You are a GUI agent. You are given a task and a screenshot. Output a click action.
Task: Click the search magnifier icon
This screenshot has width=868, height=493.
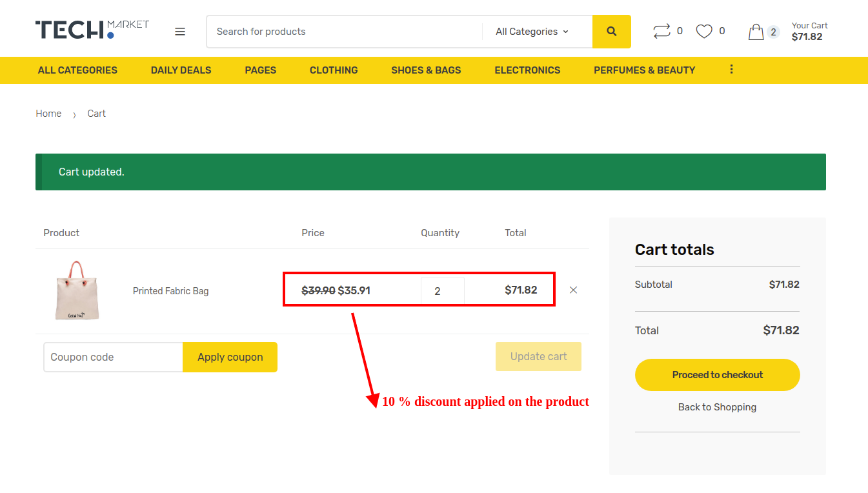click(611, 31)
